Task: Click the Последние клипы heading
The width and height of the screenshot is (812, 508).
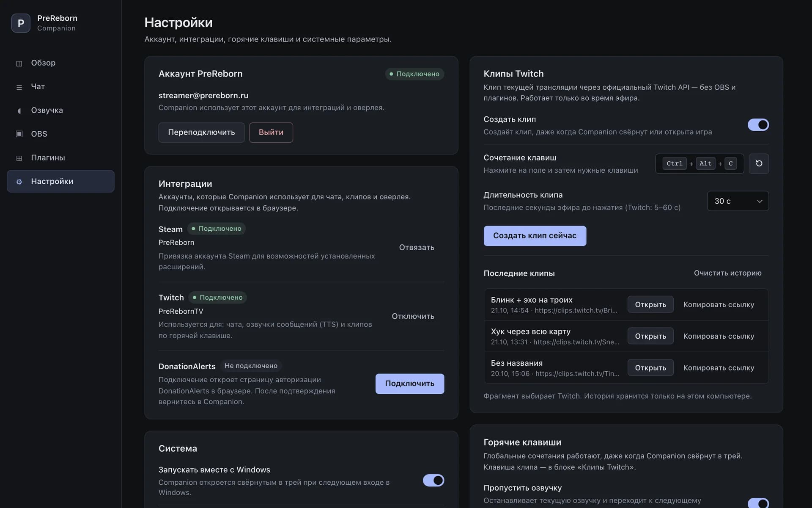Action: [519, 273]
